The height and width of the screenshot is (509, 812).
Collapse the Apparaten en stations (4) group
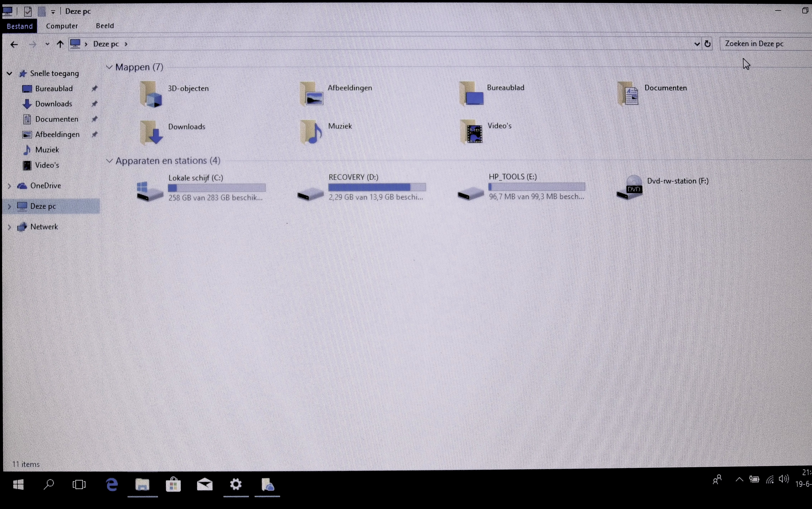pos(109,161)
